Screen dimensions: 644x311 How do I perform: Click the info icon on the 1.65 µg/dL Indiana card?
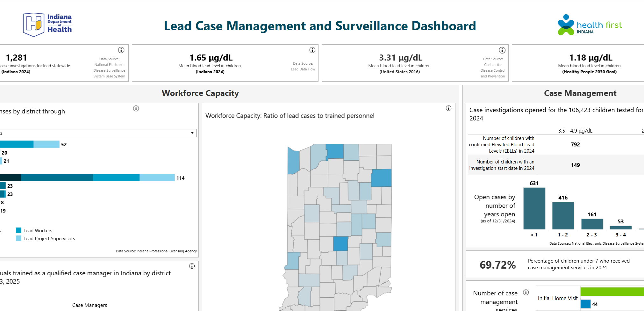[x=312, y=50]
